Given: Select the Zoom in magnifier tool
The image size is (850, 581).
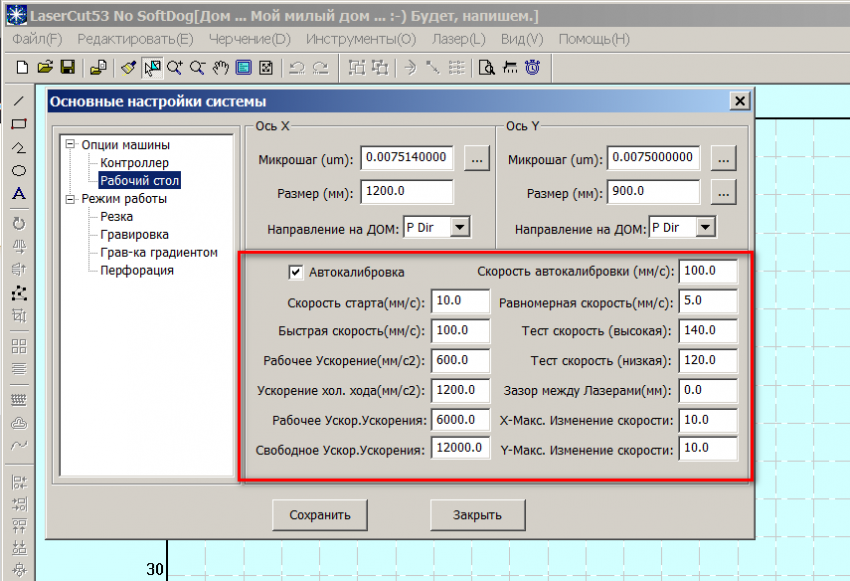Looking at the screenshot, I should click(175, 68).
